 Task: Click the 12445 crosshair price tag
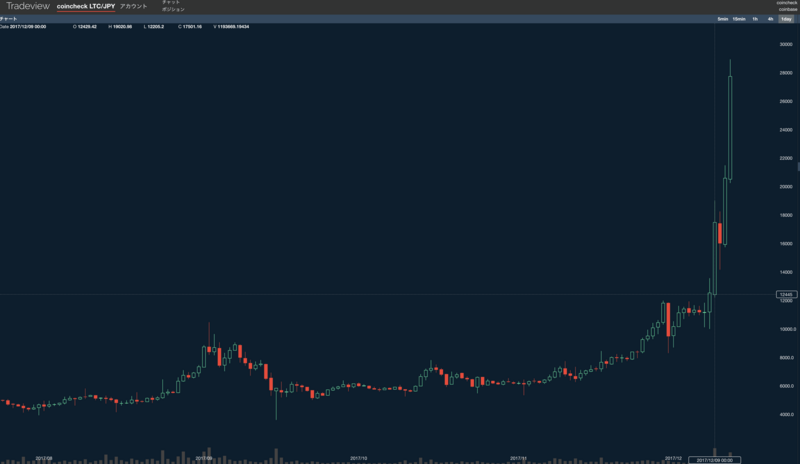click(x=786, y=295)
